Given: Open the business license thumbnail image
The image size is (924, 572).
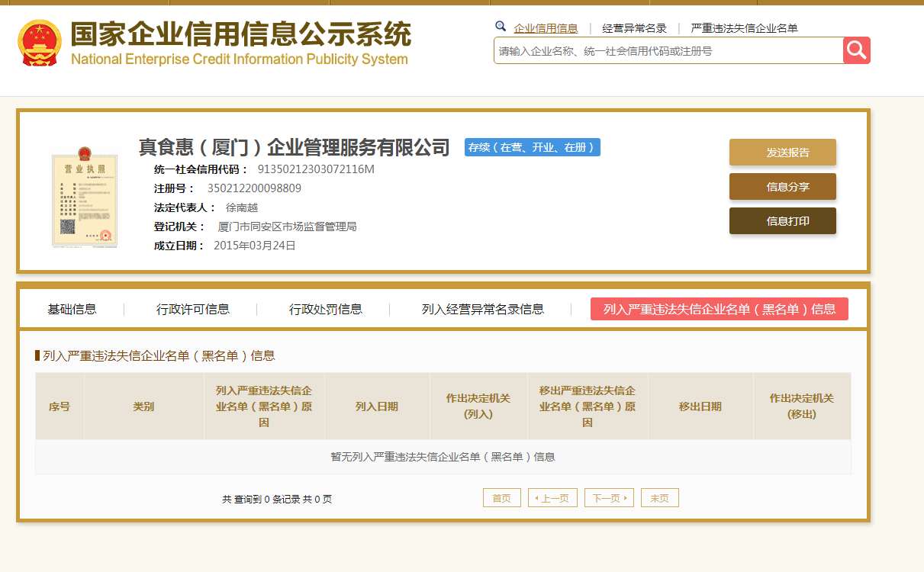Looking at the screenshot, I should [x=85, y=197].
